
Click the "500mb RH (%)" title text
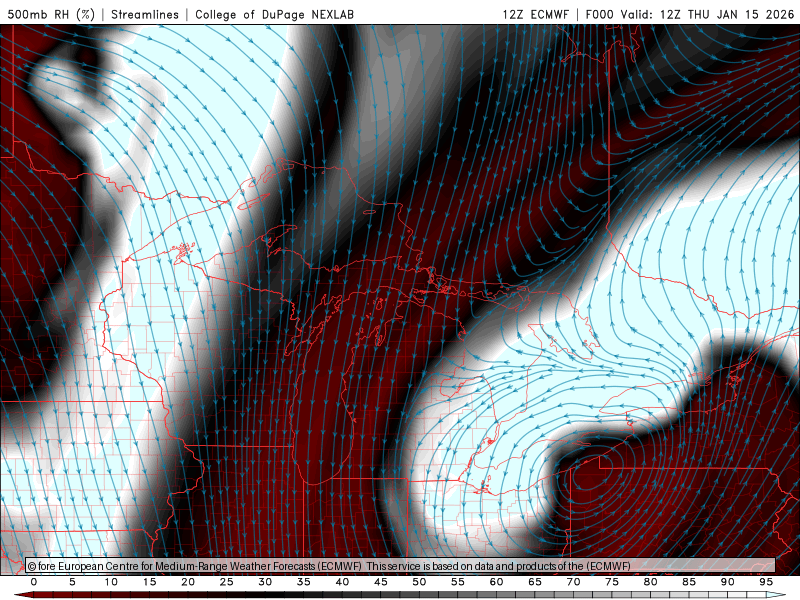pyautogui.click(x=52, y=14)
